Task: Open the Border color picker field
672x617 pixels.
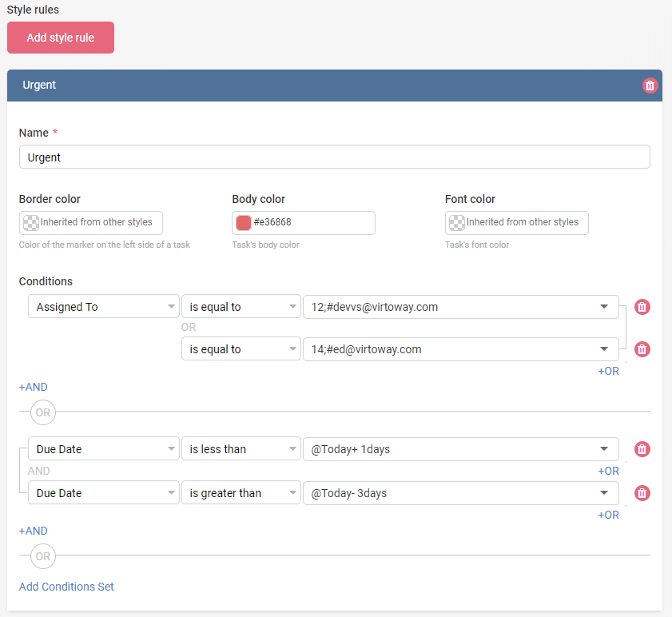Action: [x=91, y=222]
